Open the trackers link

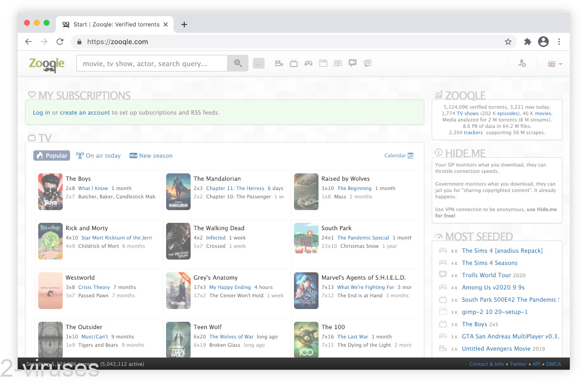[473, 132]
